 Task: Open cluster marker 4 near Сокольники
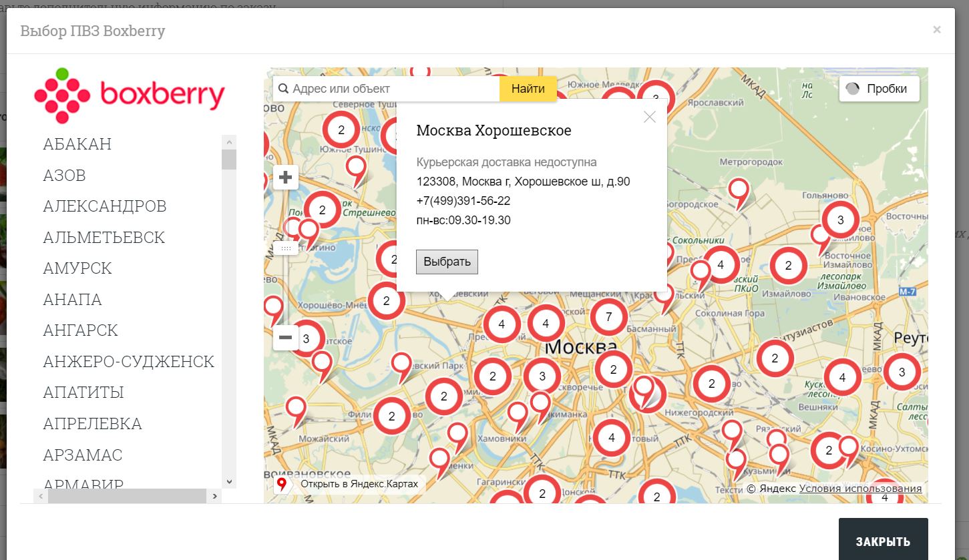click(x=720, y=264)
